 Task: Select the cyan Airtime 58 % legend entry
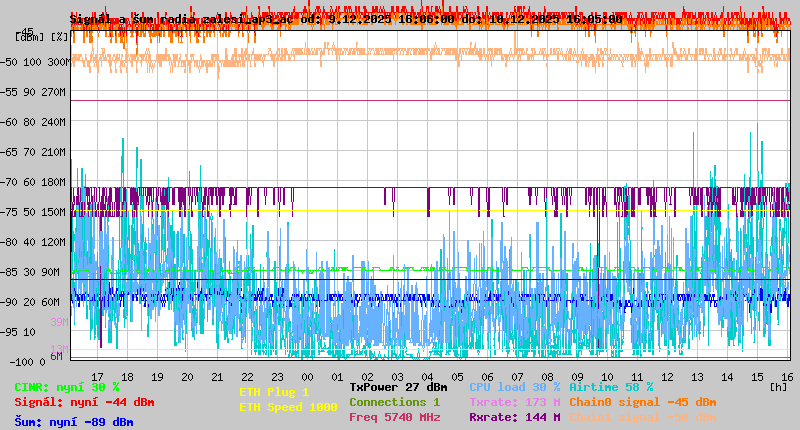tap(611, 387)
